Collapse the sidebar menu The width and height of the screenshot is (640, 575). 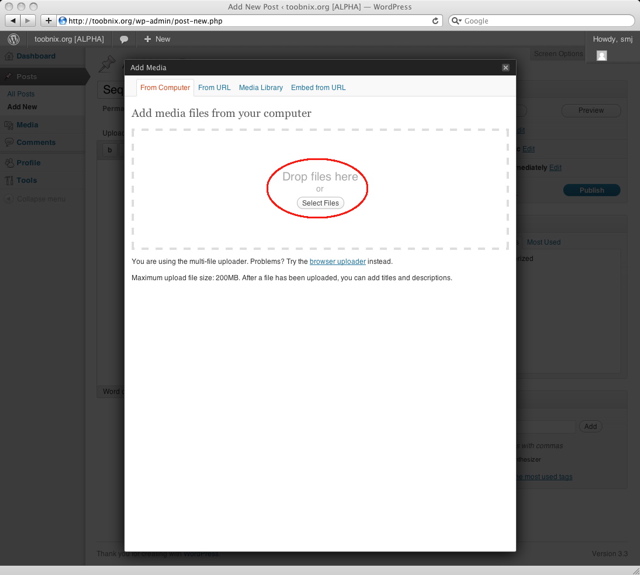click(35, 199)
